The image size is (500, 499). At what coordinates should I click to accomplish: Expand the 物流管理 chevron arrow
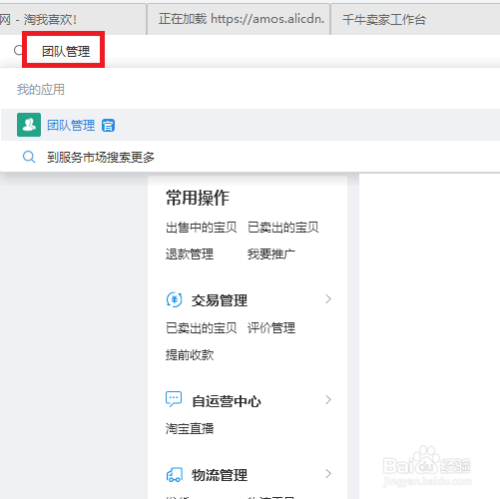point(328,474)
